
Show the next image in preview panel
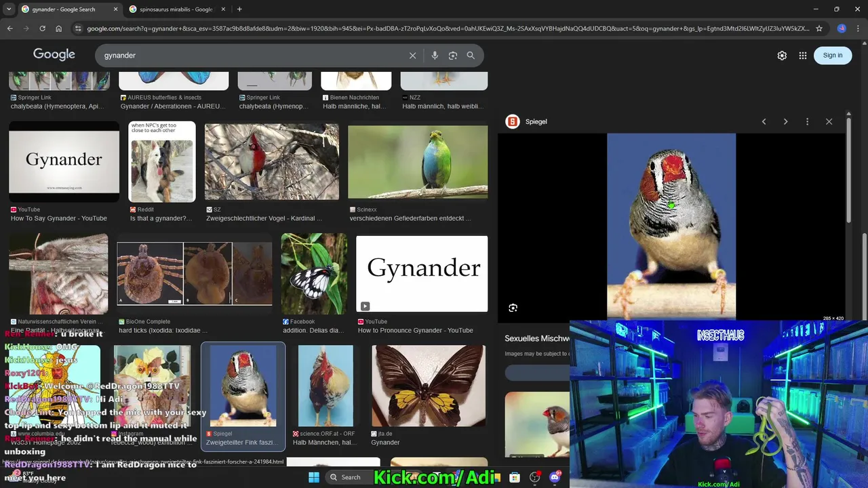click(785, 121)
